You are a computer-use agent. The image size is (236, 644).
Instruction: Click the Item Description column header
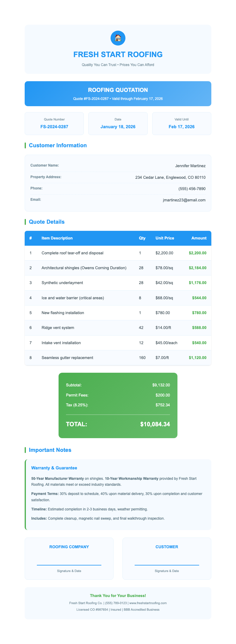click(x=57, y=238)
